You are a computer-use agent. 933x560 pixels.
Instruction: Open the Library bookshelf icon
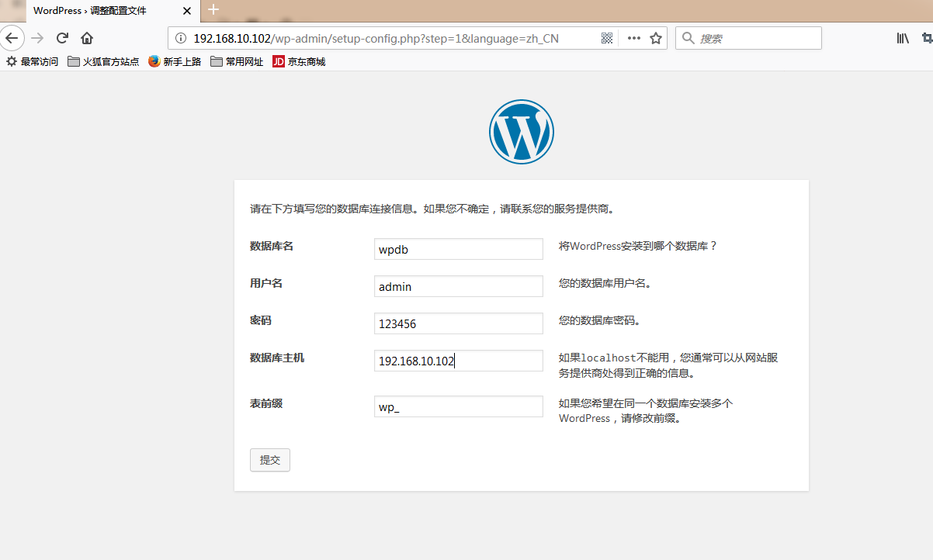click(x=903, y=38)
